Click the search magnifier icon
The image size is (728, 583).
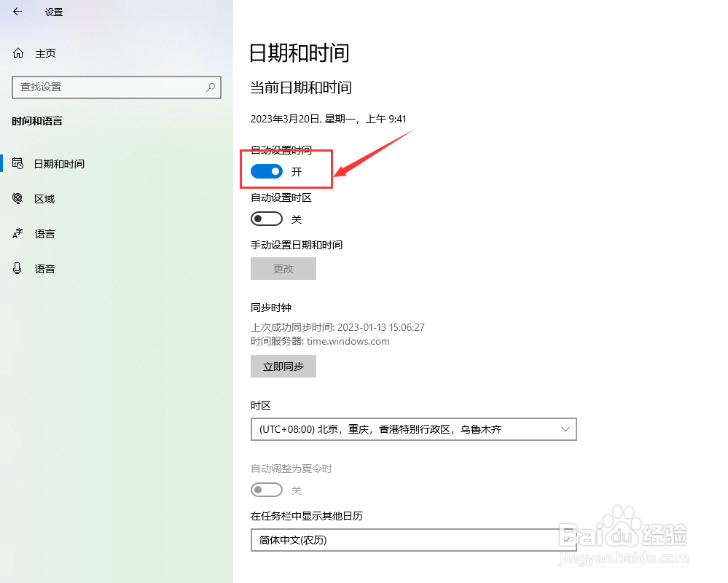click(211, 87)
